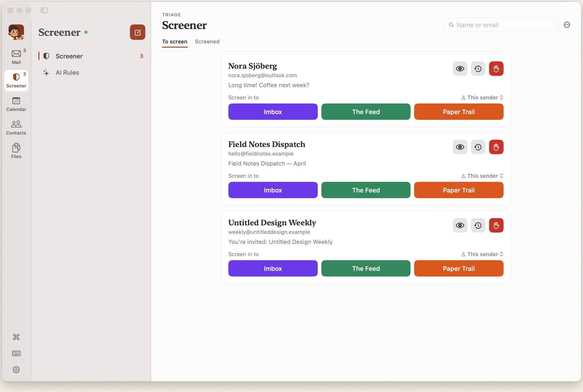
Task: Screen Field Notes Dispatch into Paper Trail
Action: point(459,190)
